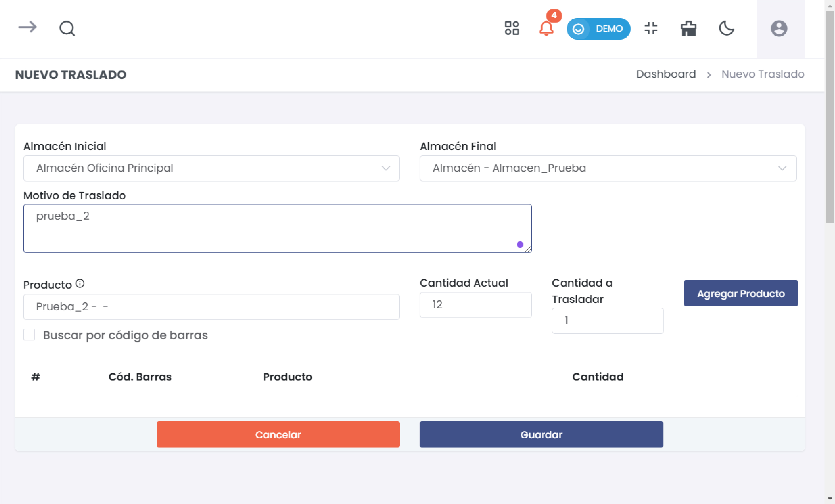Exit fullscreen using the collapse icon
835x504 pixels.
[x=651, y=28]
